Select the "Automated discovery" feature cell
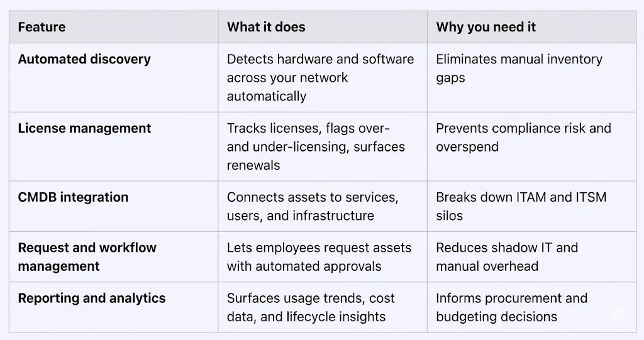This screenshot has width=644, height=340. click(84, 59)
